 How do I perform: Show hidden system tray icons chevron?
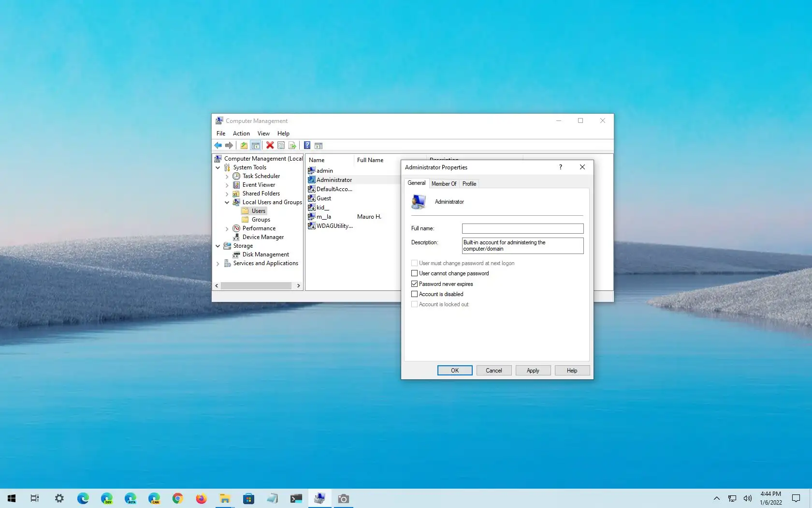(x=717, y=498)
